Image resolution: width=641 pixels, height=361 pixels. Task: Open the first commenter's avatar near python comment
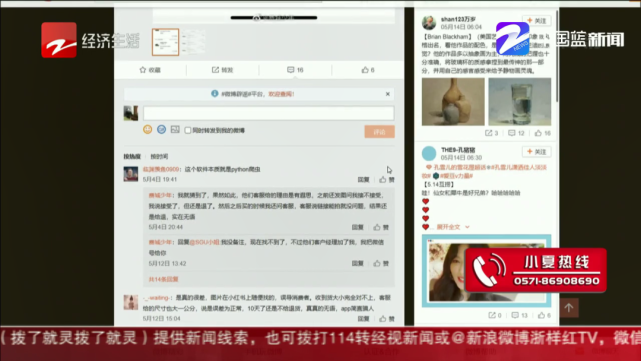coord(131,174)
